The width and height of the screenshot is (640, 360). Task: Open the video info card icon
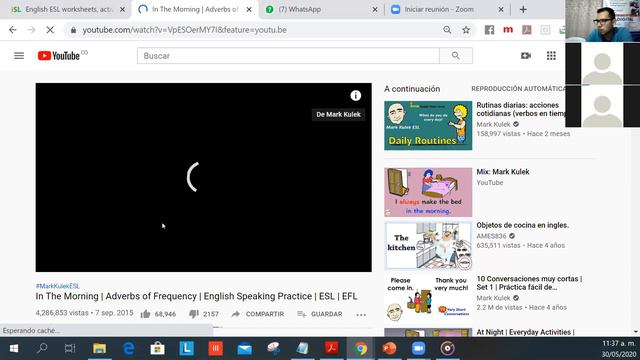coord(356,95)
